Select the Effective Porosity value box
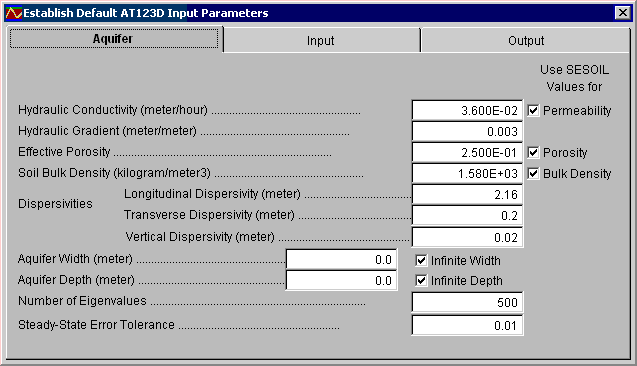Image resolution: width=637 pixels, height=366 pixels. pos(467,153)
